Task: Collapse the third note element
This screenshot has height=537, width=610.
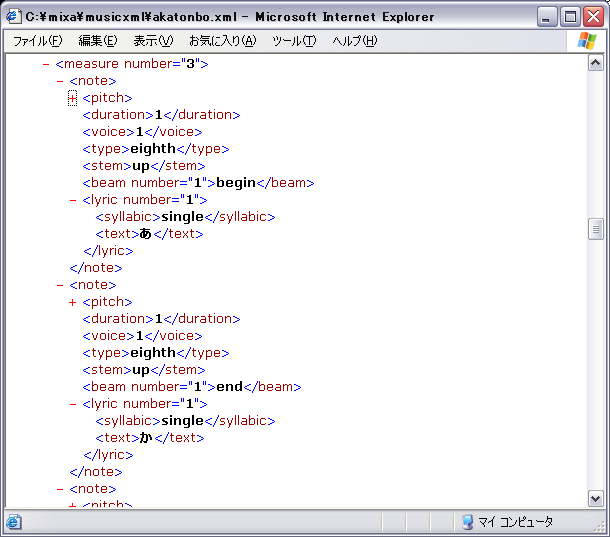Action: pyautogui.click(x=60, y=489)
